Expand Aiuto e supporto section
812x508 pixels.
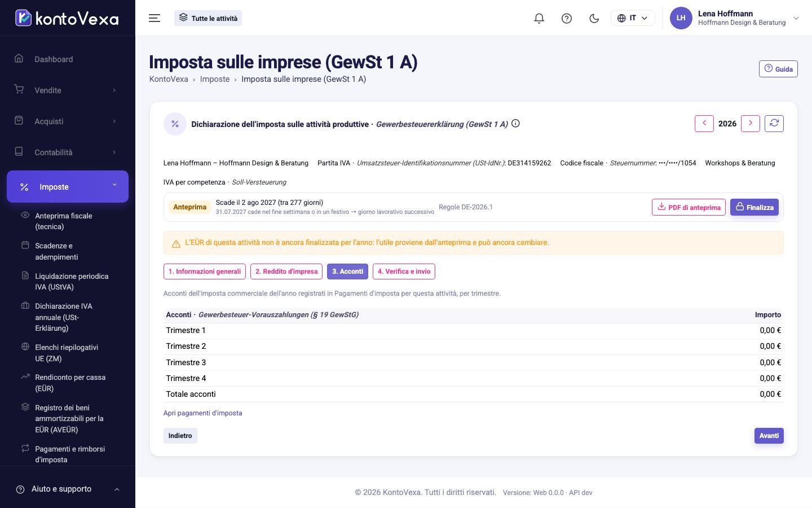pyautogui.click(x=68, y=489)
